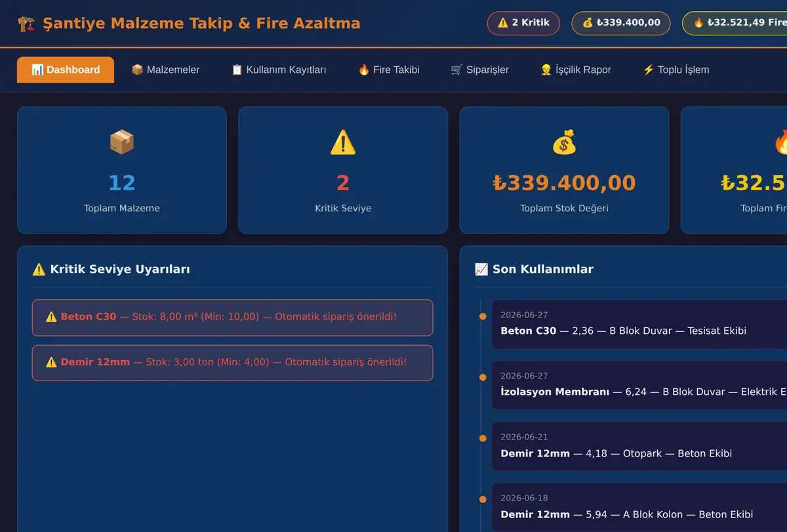The image size is (787, 532).
Task: Click ₺339.400,00 value in Toplam Stok Değeri card
Action: (x=564, y=183)
